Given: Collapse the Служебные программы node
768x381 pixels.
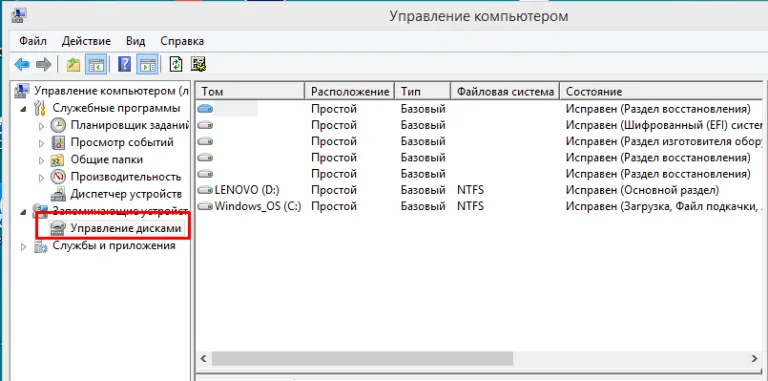Looking at the screenshot, I should 23,109.
